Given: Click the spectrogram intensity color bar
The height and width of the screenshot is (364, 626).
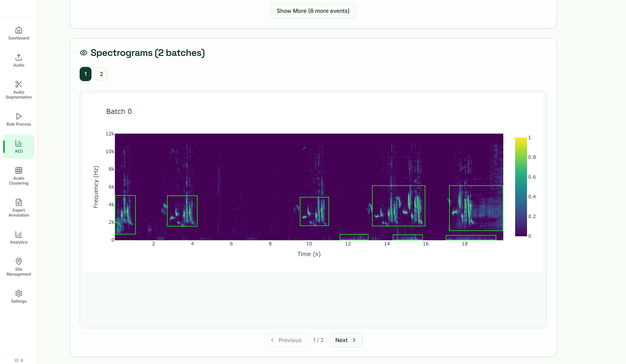Looking at the screenshot, I should pos(521,187).
